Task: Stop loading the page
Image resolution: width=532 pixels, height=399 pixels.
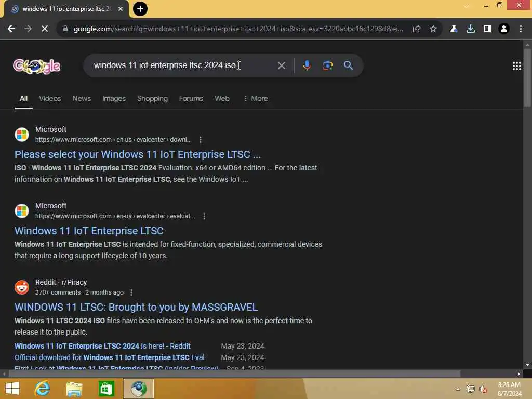Action: point(45,29)
